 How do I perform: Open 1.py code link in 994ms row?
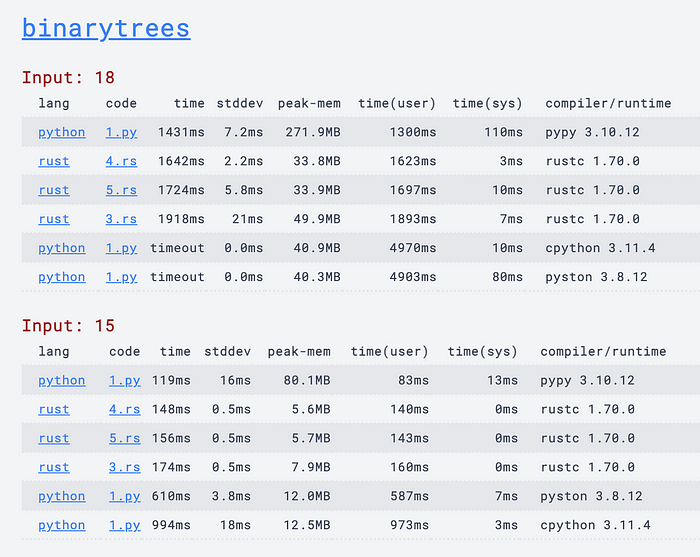pyautogui.click(x=125, y=525)
